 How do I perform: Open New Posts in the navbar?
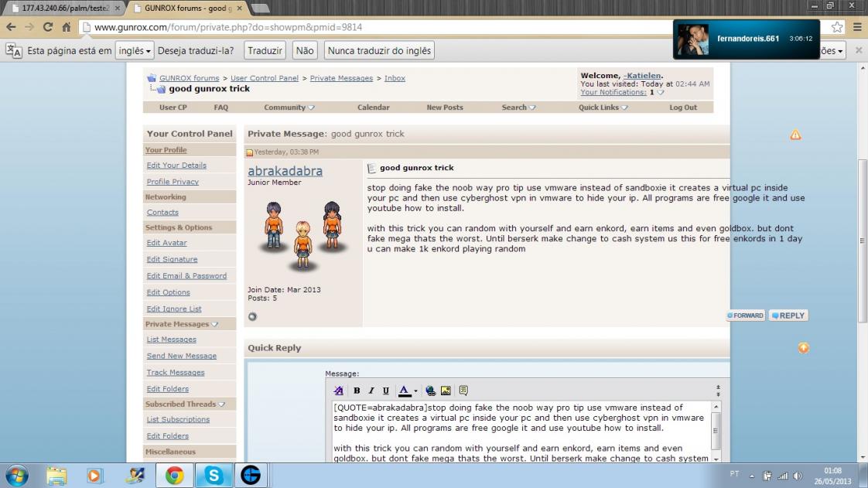pyautogui.click(x=445, y=107)
